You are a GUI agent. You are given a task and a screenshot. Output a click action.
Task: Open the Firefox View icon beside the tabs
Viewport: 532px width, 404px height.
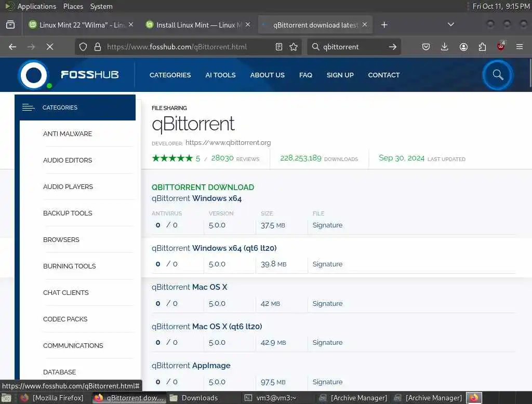10,25
